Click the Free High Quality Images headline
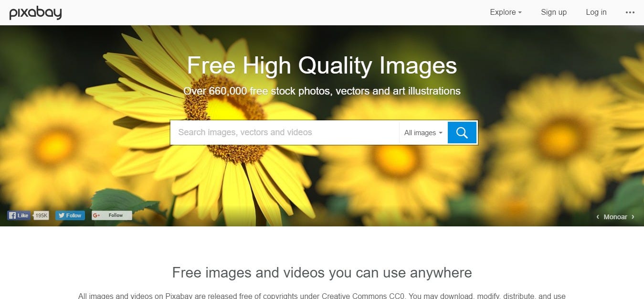The image size is (644, 299). point(322,65)
